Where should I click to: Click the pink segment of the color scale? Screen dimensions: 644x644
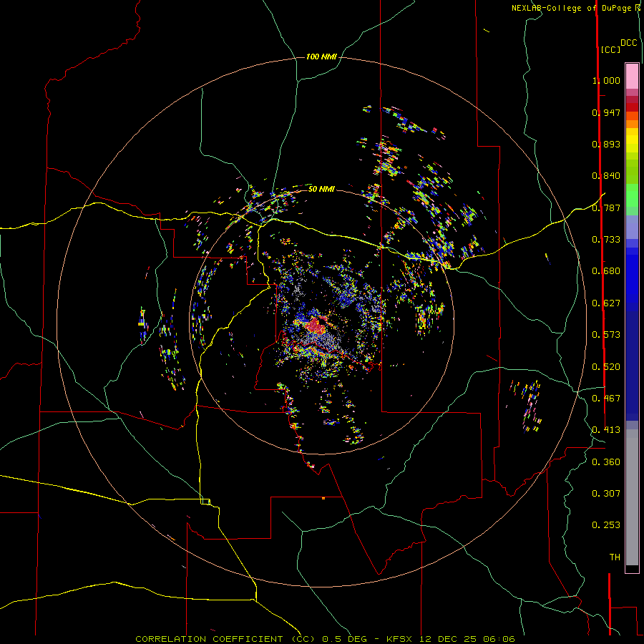[x=632, y=76]
